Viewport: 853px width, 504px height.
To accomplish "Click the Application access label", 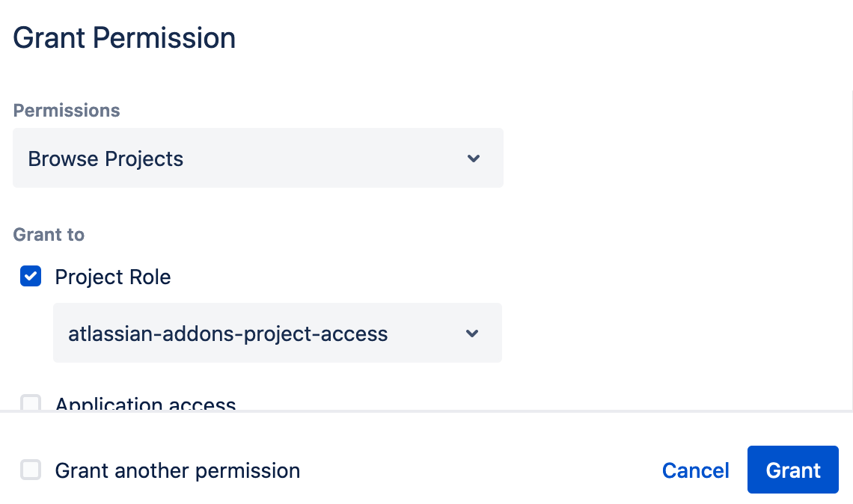I will [146, 404].
